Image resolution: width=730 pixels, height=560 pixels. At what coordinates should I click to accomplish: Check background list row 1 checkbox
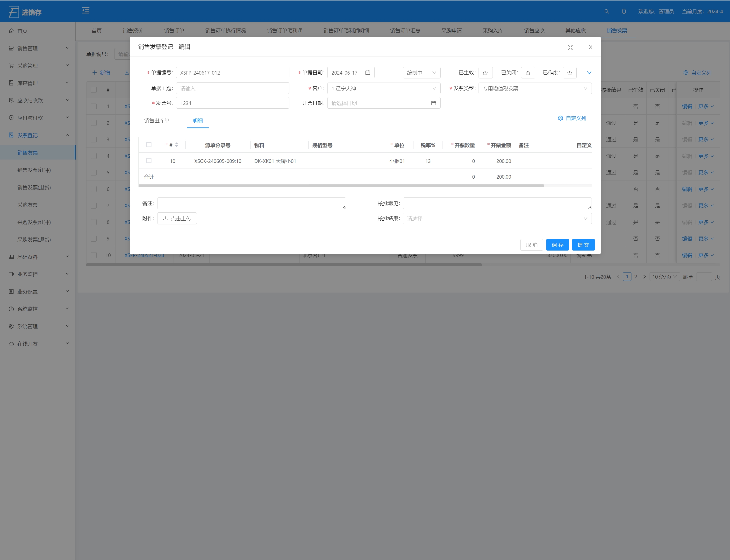94,106
